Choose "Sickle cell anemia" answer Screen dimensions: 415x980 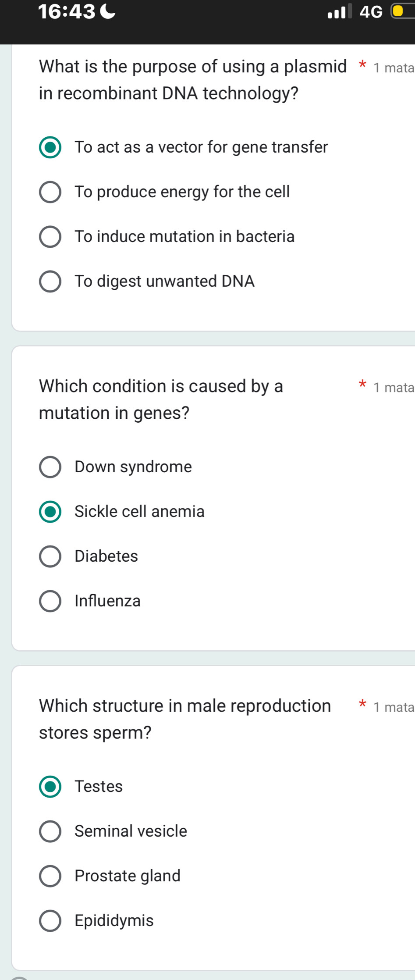click(50, 511)
